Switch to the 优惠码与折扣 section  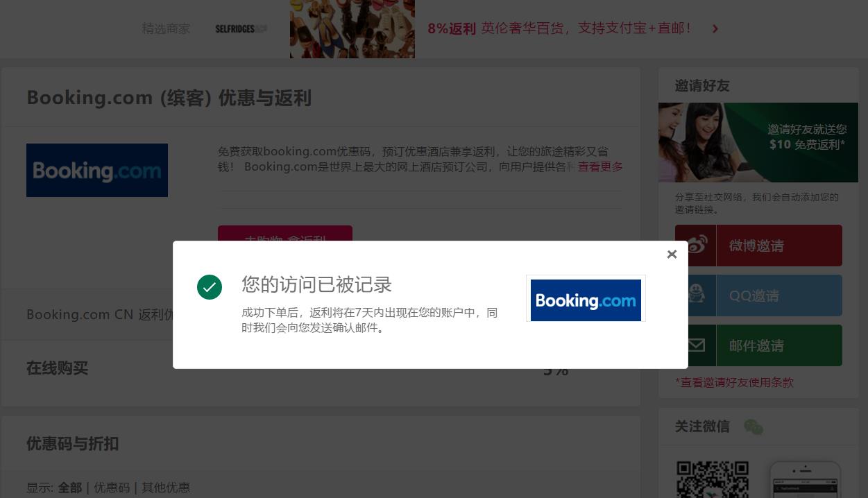[x=72, y=444]
